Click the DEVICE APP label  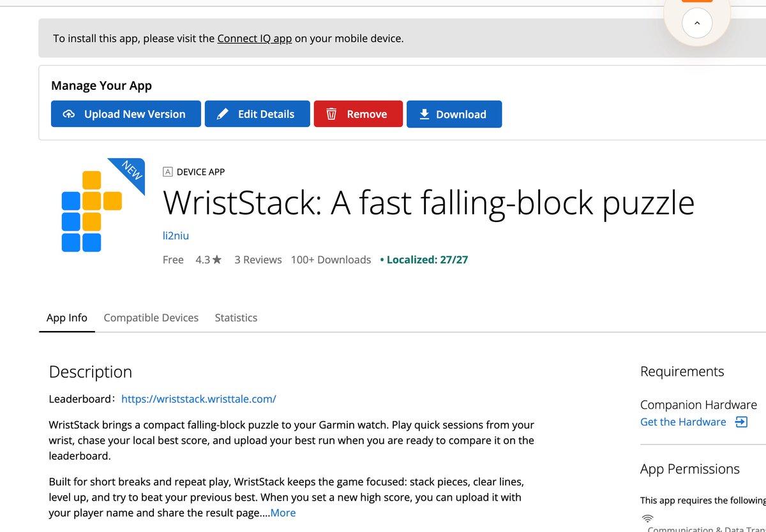(x=200, y=172)
